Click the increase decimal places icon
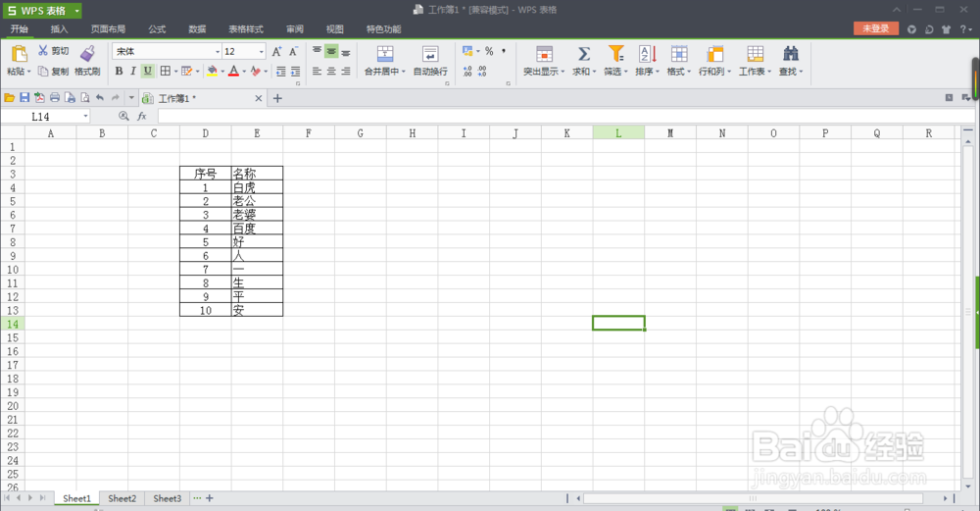This screenshot has height=511, width=980. point(467,72)
